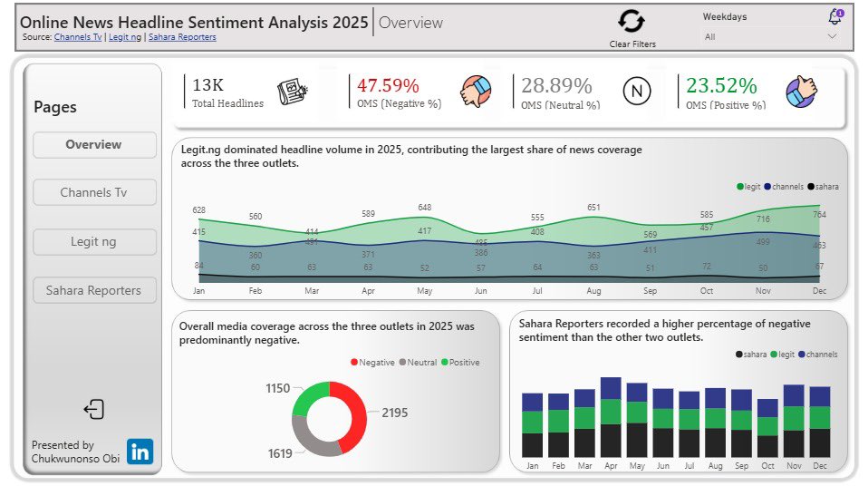Click the 2195 donut label
868x486 pixels.
[x=394, y=413]
